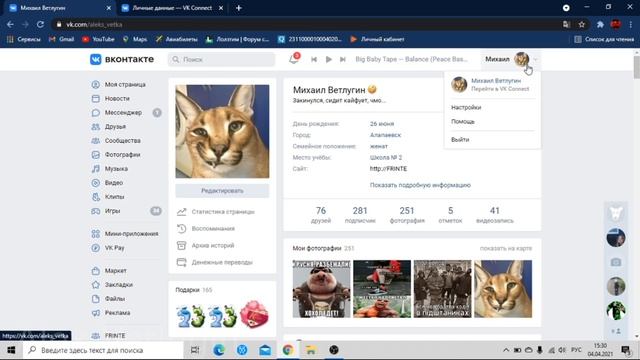640x360 pixels.
Task: Open Список для чтения
Action: (x=604, y=39)
